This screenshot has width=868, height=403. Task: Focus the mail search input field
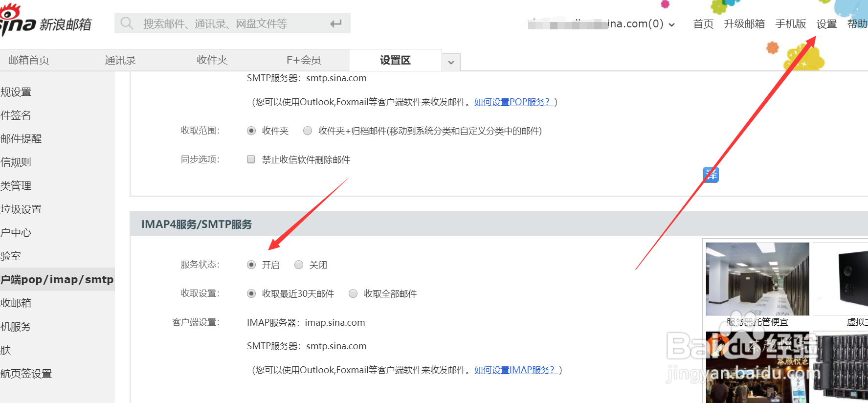point(232,23)
